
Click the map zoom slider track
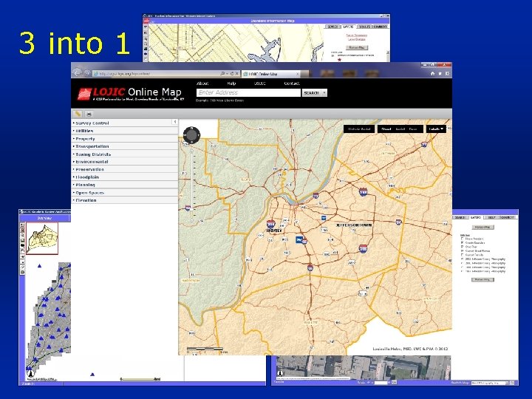tap(191, 185)
